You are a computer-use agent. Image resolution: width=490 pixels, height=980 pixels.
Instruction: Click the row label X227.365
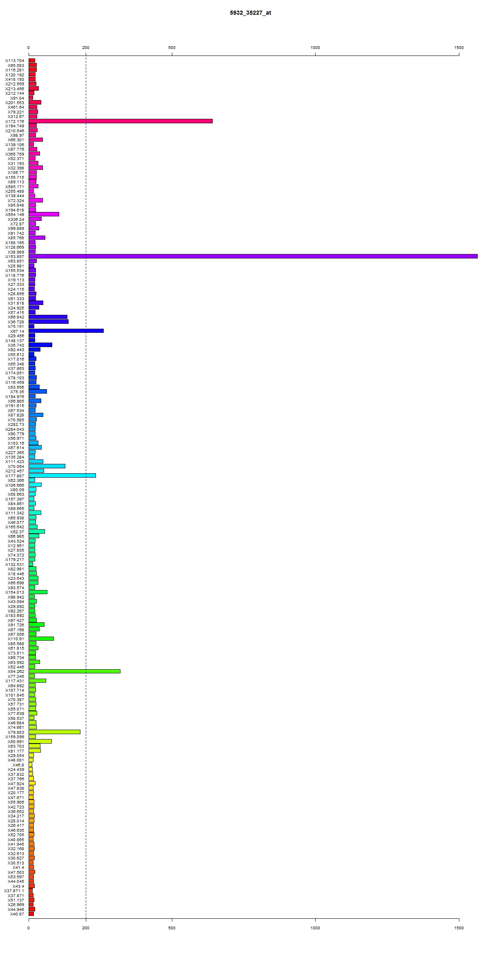point(15,452)
